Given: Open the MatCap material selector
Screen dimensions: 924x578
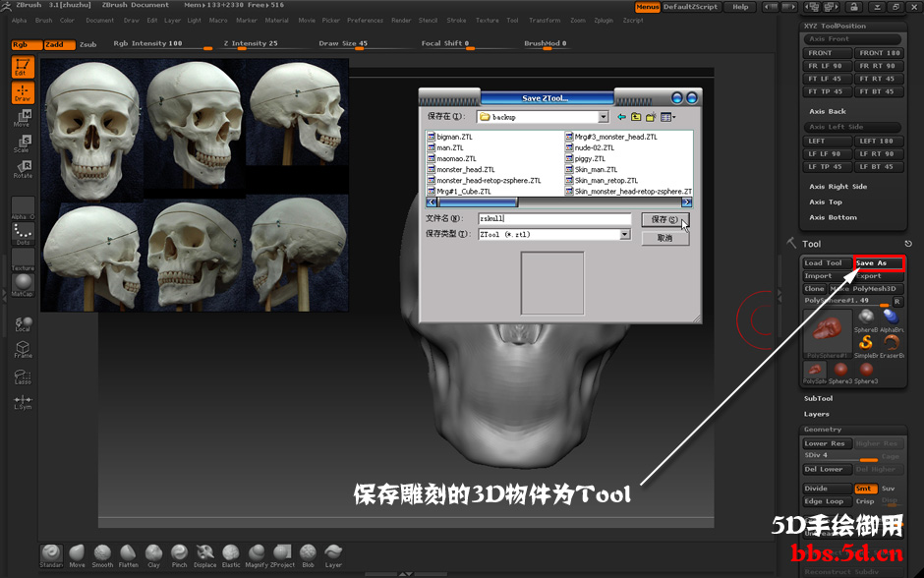Looking at the screenshot, I should pos(23,285).
